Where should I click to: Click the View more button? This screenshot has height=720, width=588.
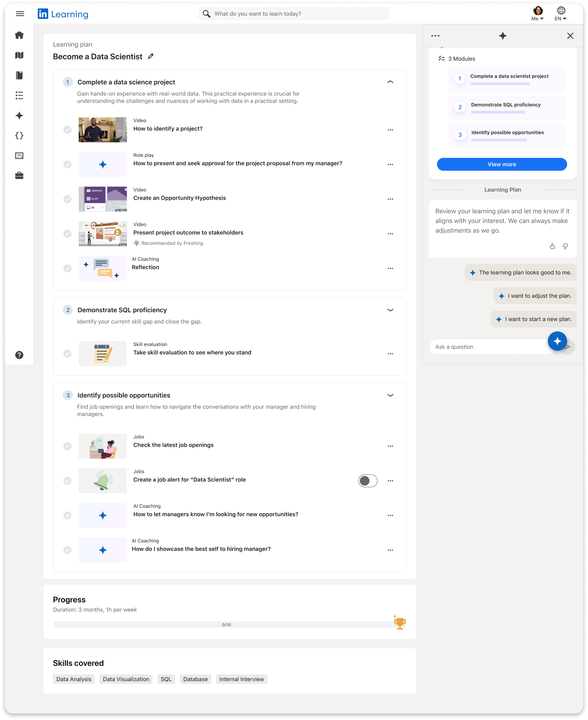tap(502, 164)
